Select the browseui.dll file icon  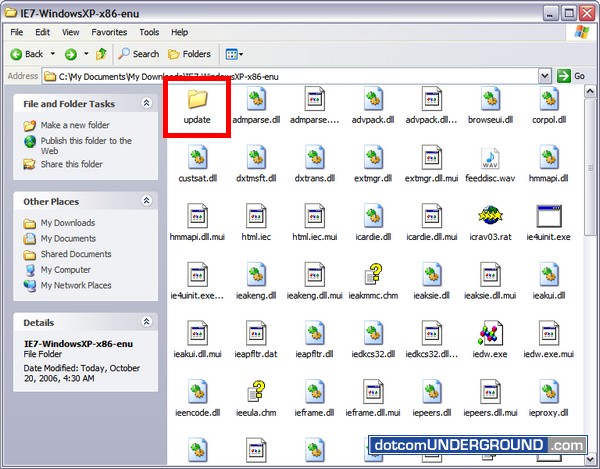(x=490, y=99)
